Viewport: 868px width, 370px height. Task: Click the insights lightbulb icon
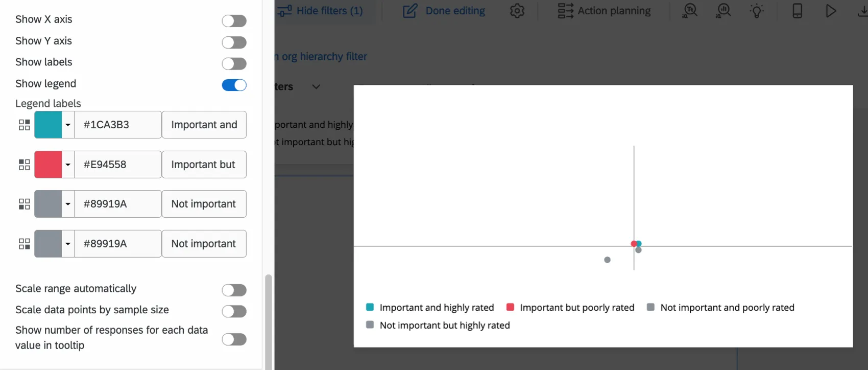click(x=757, y=11)
